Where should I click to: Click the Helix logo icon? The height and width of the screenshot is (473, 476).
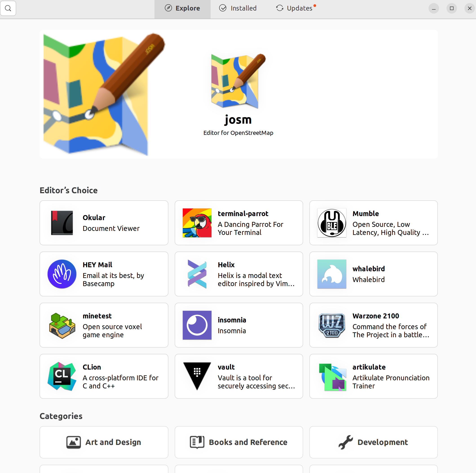[197, 274]
